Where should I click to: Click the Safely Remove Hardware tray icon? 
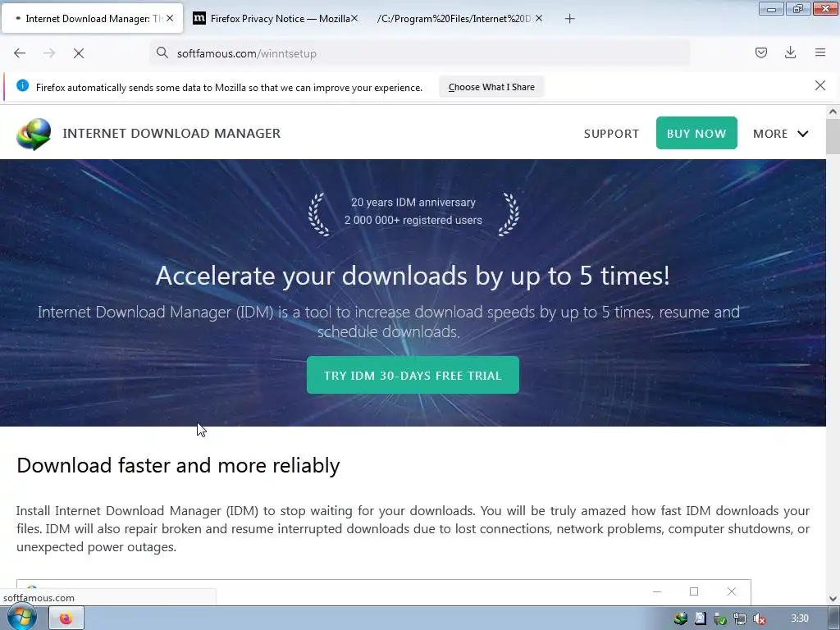(720, 619)
